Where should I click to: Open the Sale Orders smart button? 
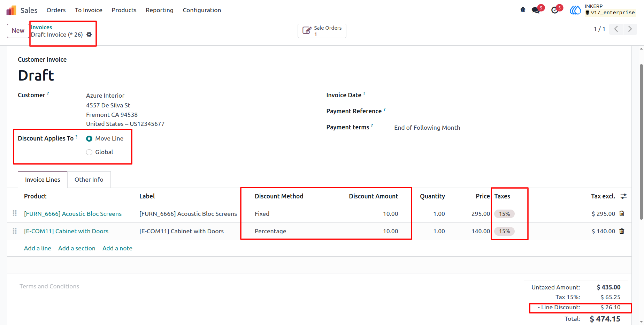point(322,31)
